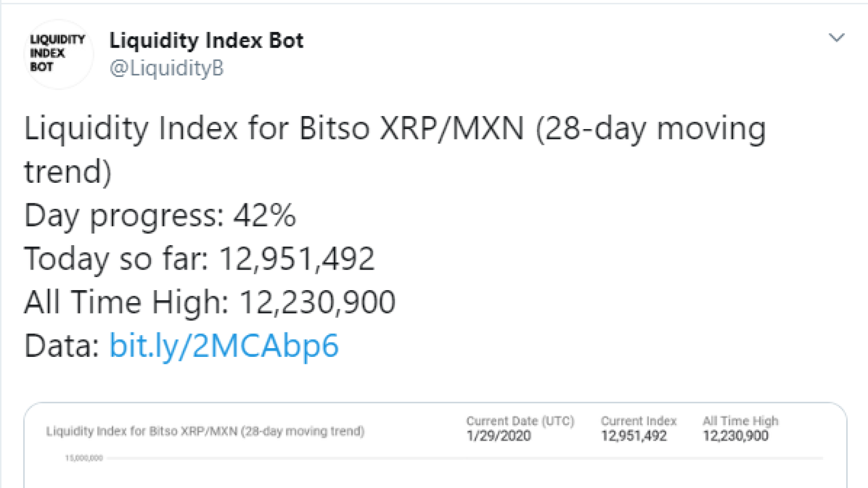Select 'Today so far: 12,951,492' tweet line

200,259
